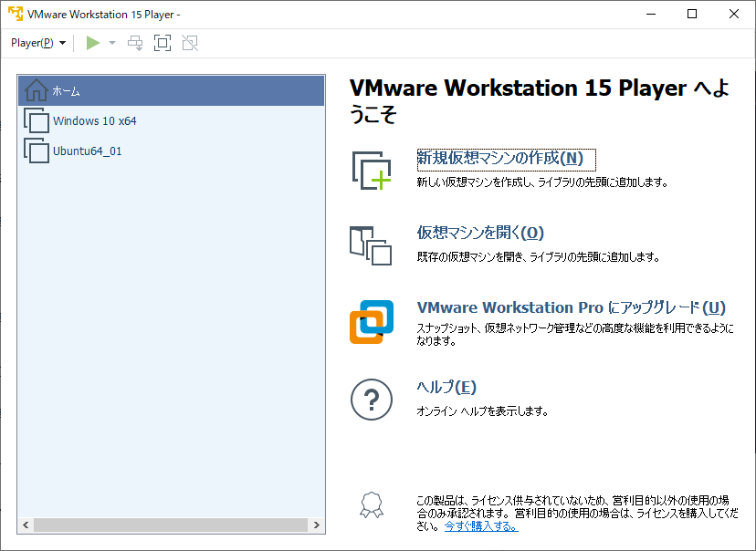
Task: Click the Send Ctrl+Alt+Del toolbar icon
Action: [x=135, y=43]
